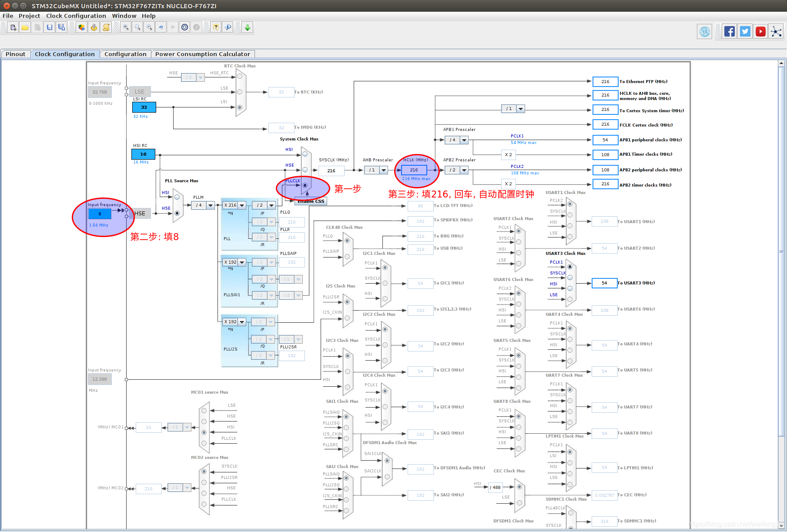Open the PLLSAI1 X 192 multiplier dropdown
This screenshot has width=787, height=532.
pyautogui.click(x=242, y=262)
